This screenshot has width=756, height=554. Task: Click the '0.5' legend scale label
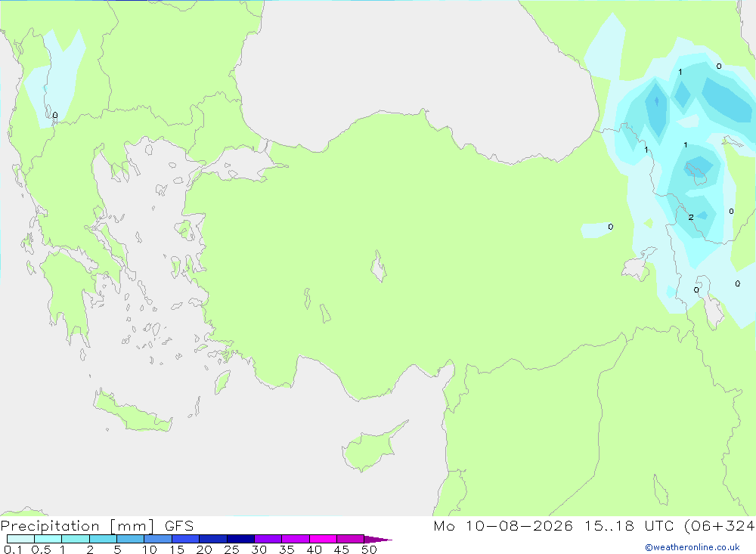[41, 549]
